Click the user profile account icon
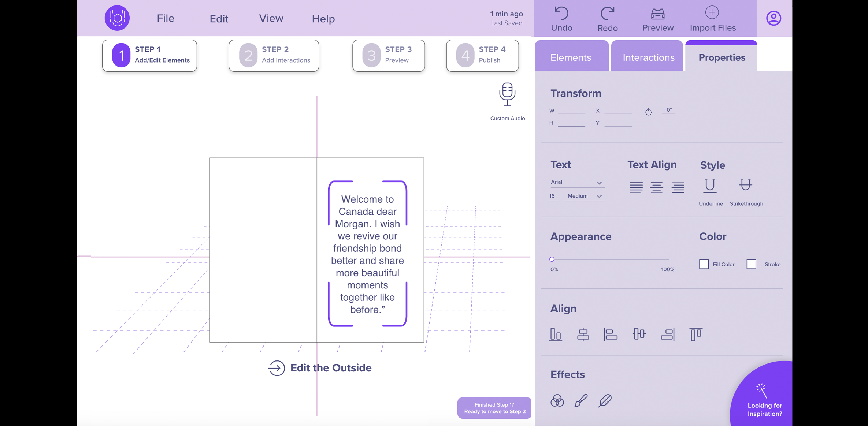868x426 pixels. pos(773,18)
